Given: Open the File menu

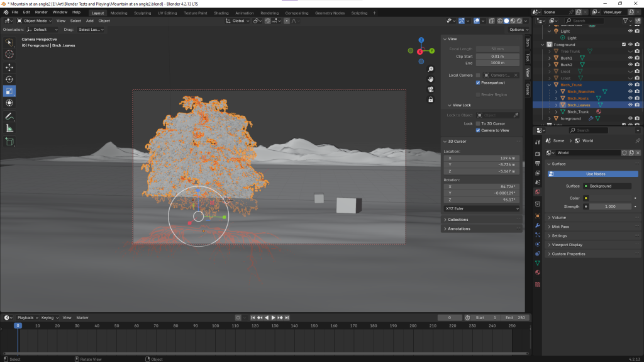Looking at the screenshot, I should click(x=15, y=13).
